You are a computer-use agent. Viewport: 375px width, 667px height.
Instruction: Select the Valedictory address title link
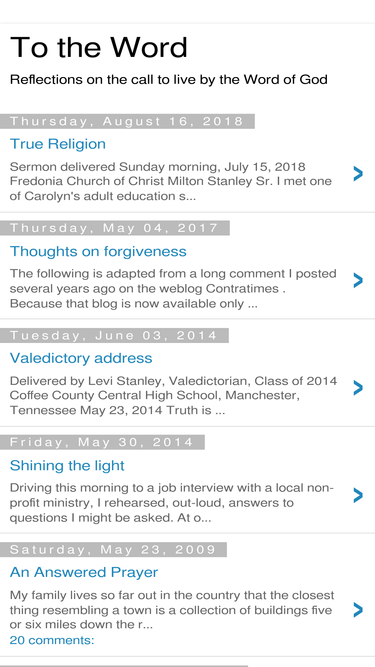(x=81, y=358)
